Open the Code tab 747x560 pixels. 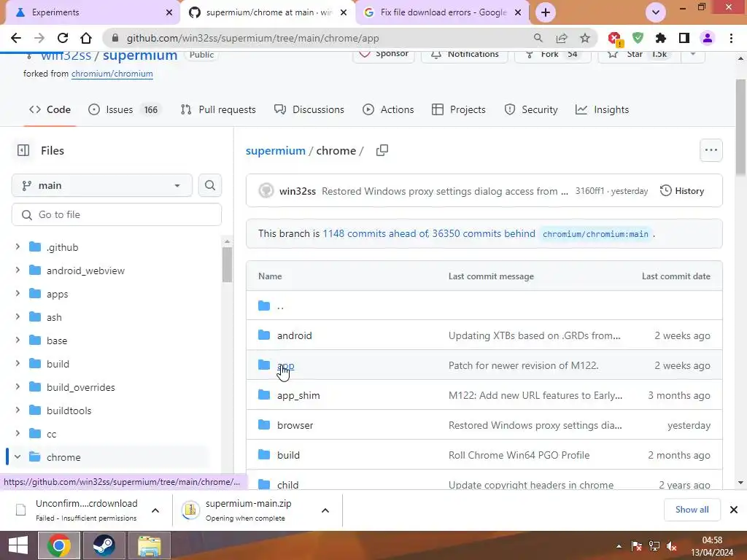(50, 109)
